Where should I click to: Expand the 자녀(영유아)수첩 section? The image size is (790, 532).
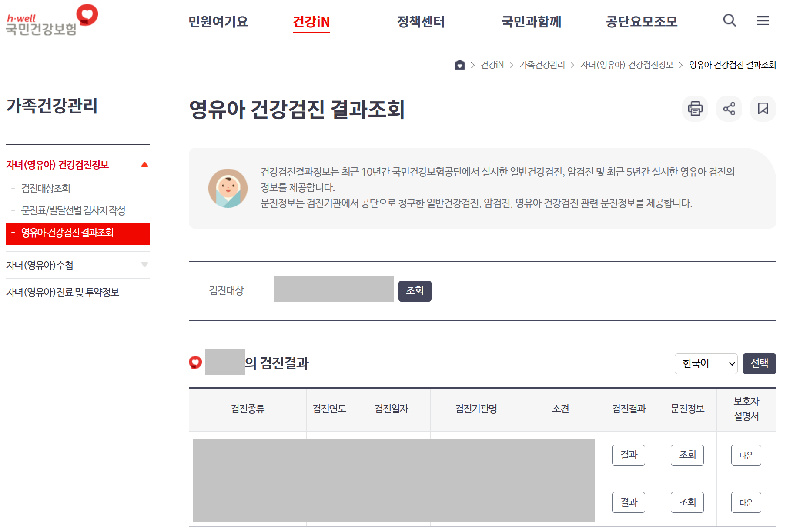145,265
